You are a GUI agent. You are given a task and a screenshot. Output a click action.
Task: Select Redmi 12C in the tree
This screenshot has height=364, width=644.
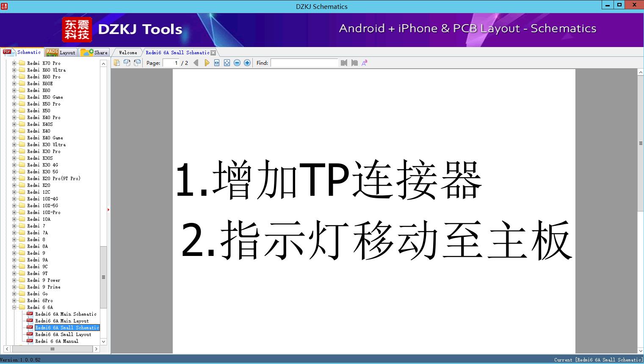(x=39, y=192)
